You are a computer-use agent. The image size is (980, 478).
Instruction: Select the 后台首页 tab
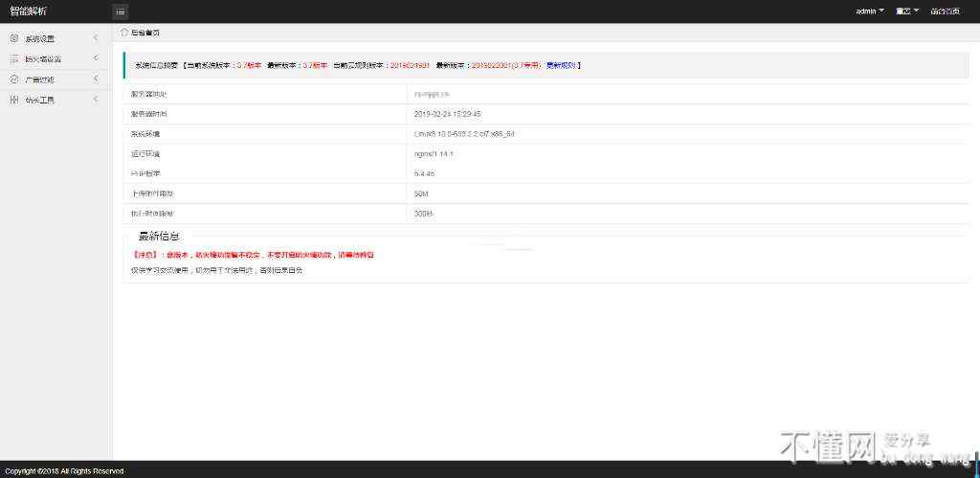pyautogui.click(x=145, y=33)
